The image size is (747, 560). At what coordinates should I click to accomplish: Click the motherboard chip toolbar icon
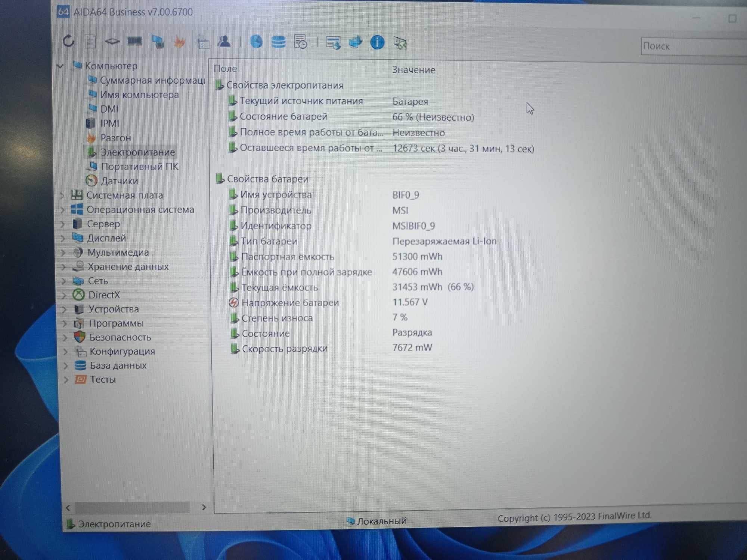(112, 41)
